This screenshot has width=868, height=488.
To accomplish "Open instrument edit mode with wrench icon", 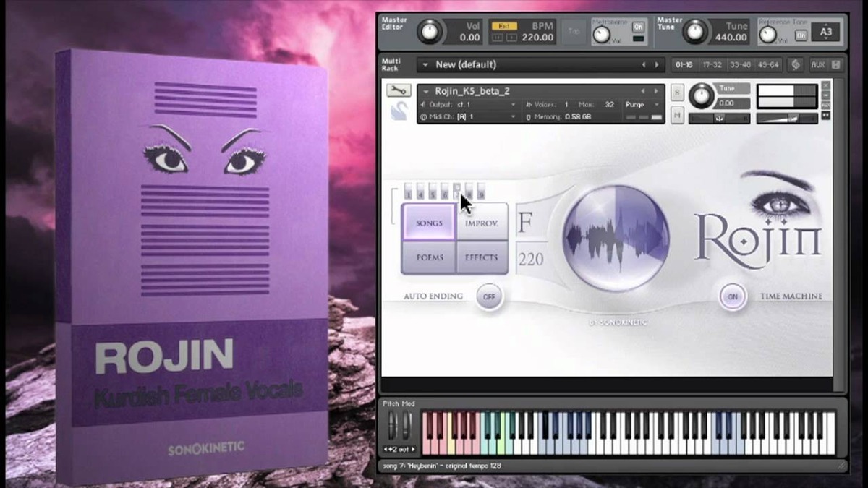I will [x=398, y=90].
